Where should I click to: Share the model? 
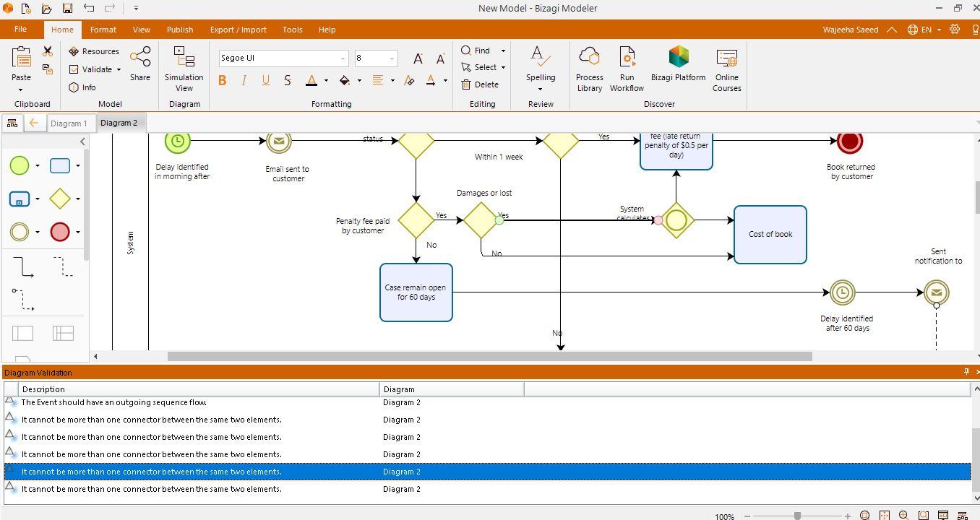click(140, 64)
